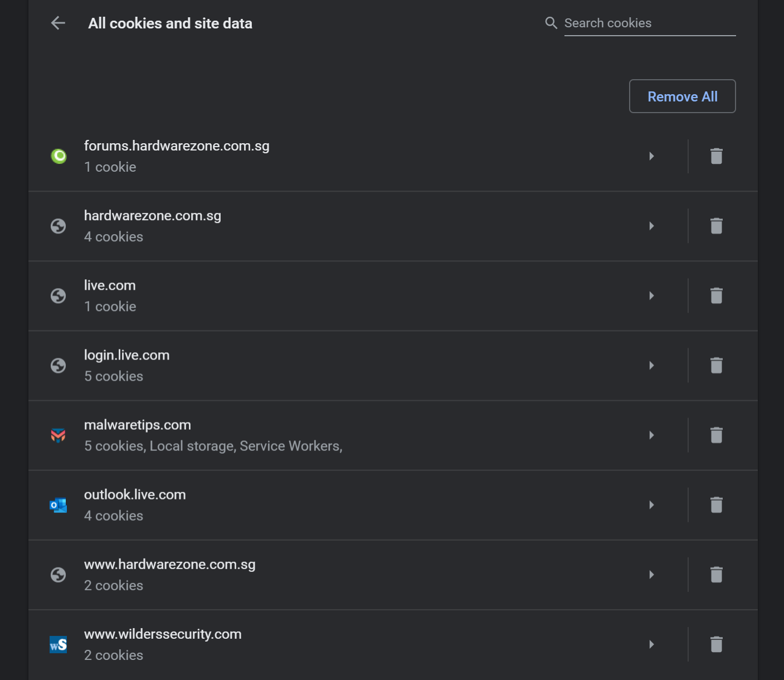Delete outlook.live.com cookies via trash icon

tap(717, 504)
